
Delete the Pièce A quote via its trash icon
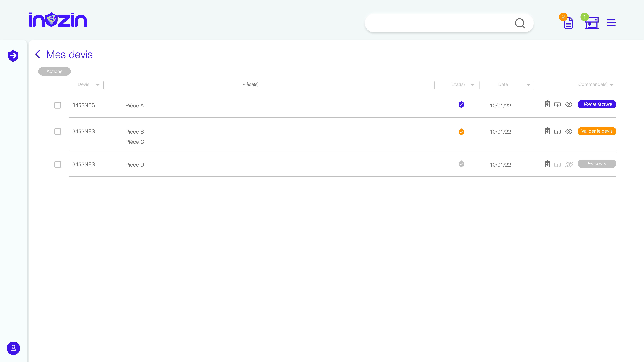547,104
